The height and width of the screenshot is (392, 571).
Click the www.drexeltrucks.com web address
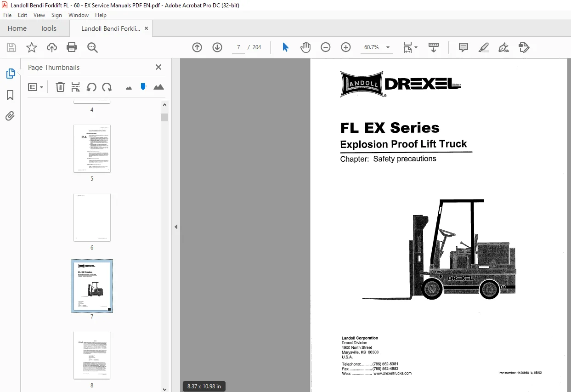[x=392, y=373]
